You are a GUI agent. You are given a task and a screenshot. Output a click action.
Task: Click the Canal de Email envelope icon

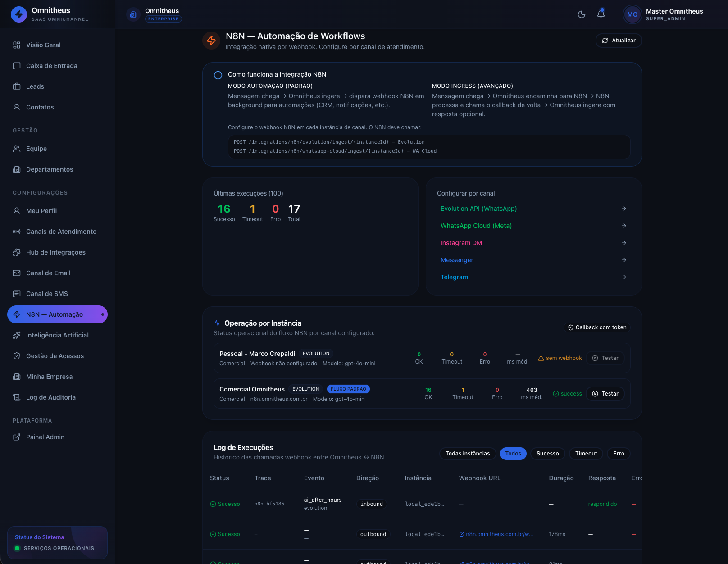click(x=17, y=273)
